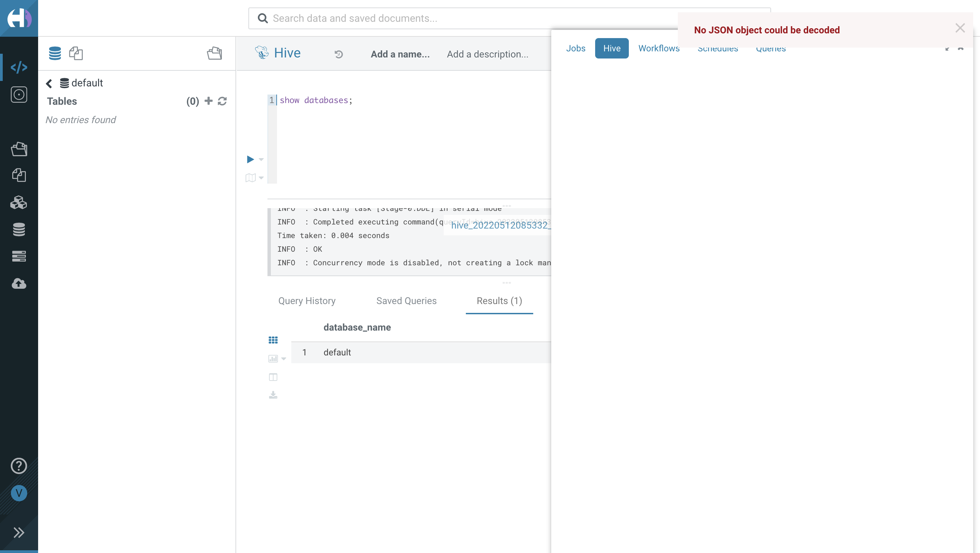
Task: Open the Job browser server icon in sidebar
Action: pos(19,256)
